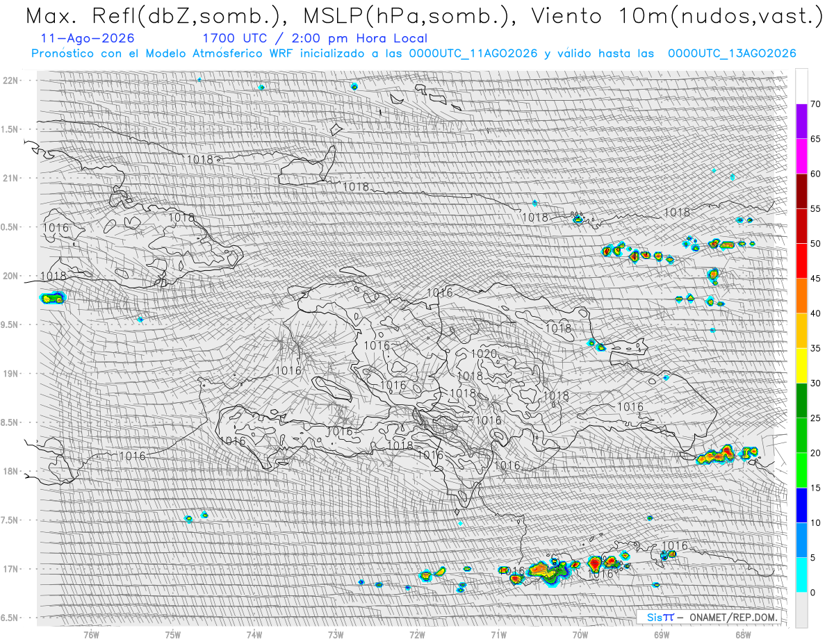Screen dimensions: 834x644
Task: Click the latitude axis label "21N"
Action: [x=10, y=178]
